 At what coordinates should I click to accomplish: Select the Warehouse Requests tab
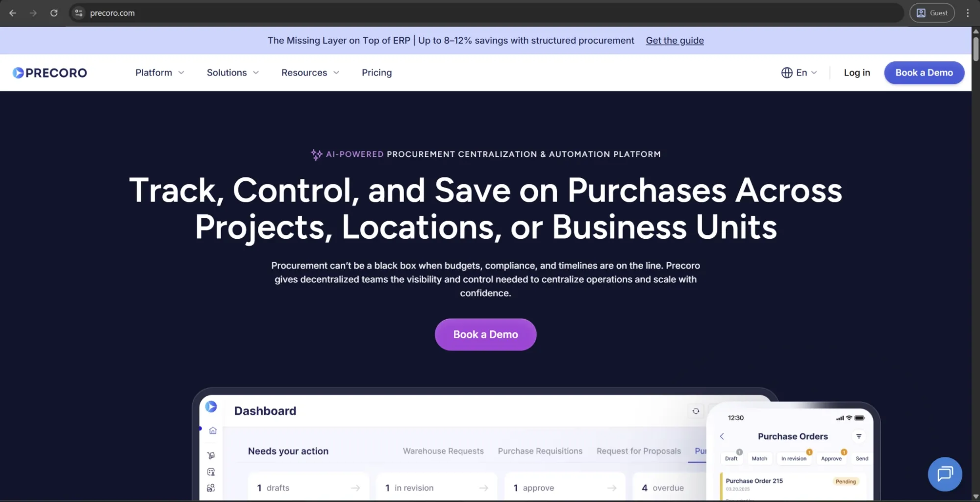pyautogui.click(x=443, y=451)
